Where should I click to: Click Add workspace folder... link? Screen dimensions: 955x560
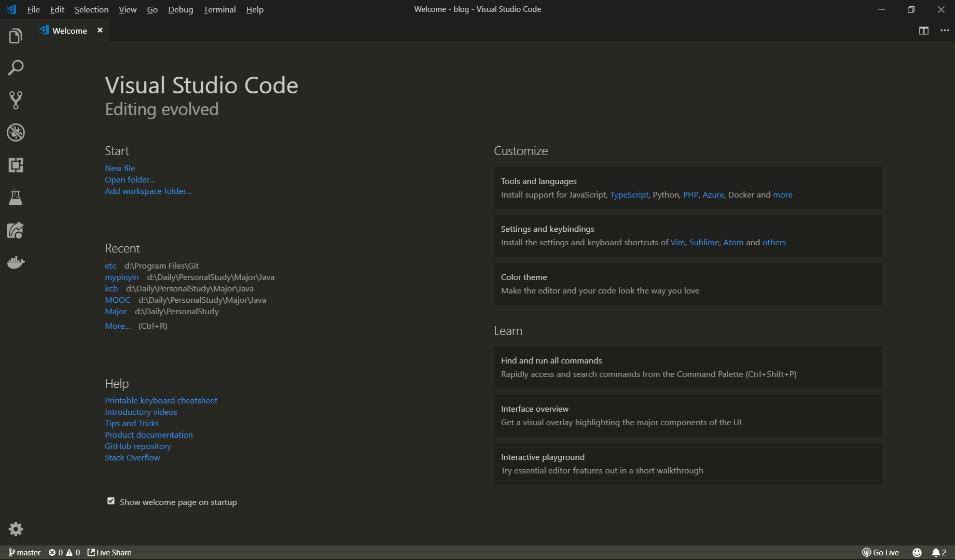148,191
